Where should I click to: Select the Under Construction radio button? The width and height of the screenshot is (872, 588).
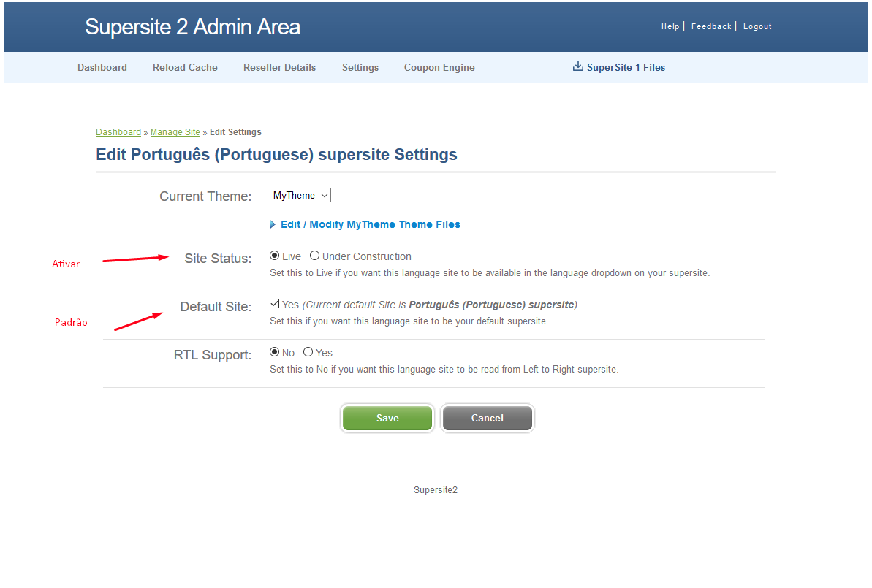pos(315,256)
